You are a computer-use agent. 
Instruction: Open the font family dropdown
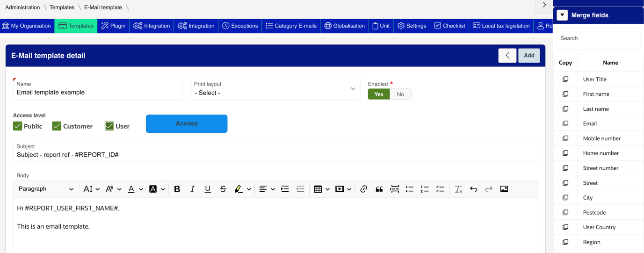tap(113, 189)
